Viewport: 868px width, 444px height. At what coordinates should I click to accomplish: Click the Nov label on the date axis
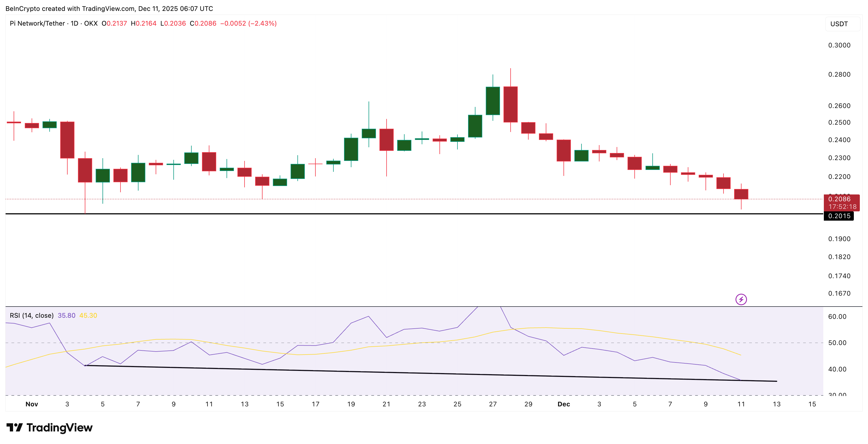click(x=32, y=404)
